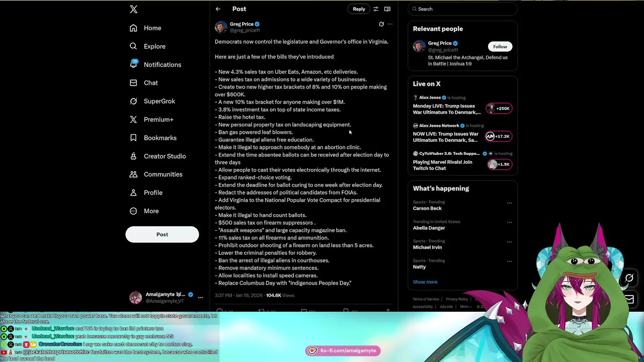Open Chat envelope icon
The height and width of the screenshot is (362, 644).
pyautogui.click(x=133, y=83)
